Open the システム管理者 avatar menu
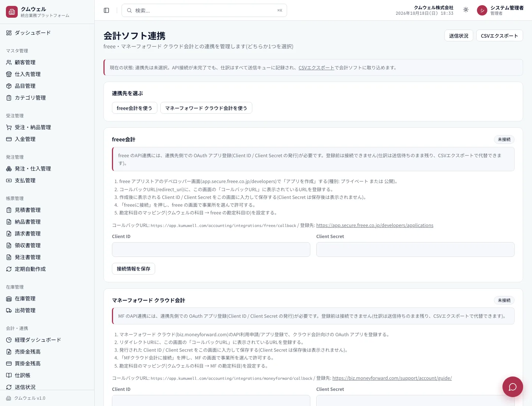 [x=482, y=10]
